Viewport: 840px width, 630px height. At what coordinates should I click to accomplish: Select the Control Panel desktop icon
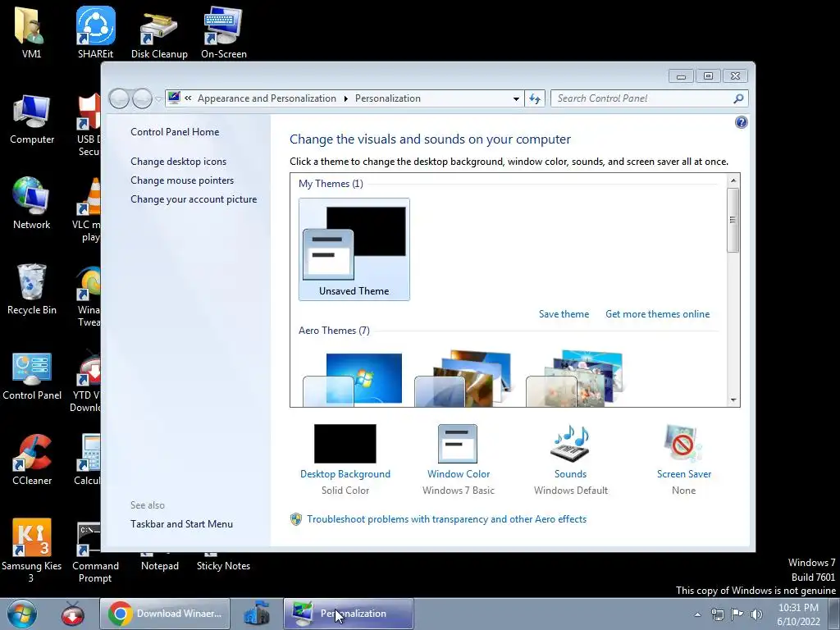click(32, 375)
